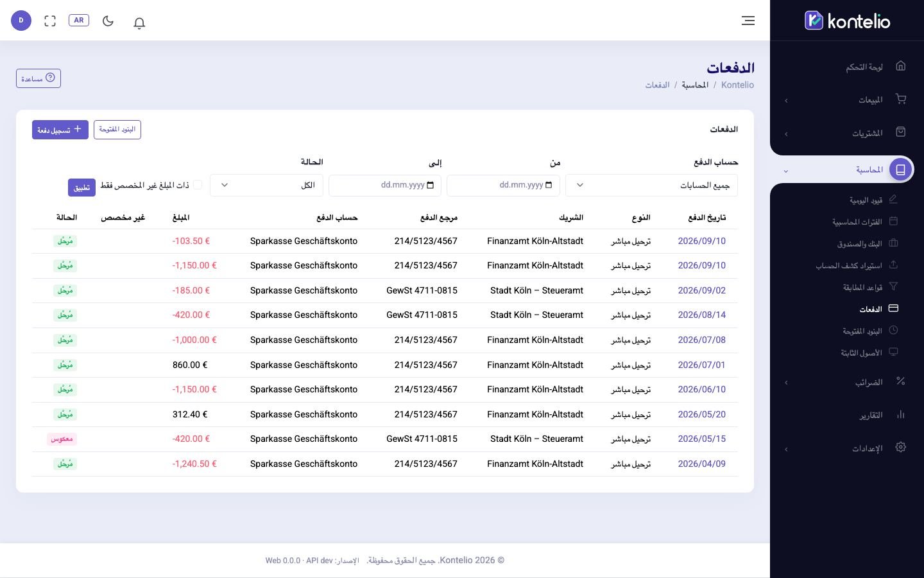
Task: Click البنود المفتوحة button in card header
Action: coord(117,130)
